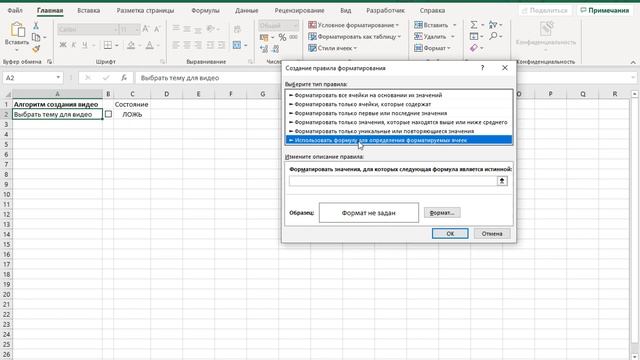Click inside the rule formula input field

(x=393, y=181)
